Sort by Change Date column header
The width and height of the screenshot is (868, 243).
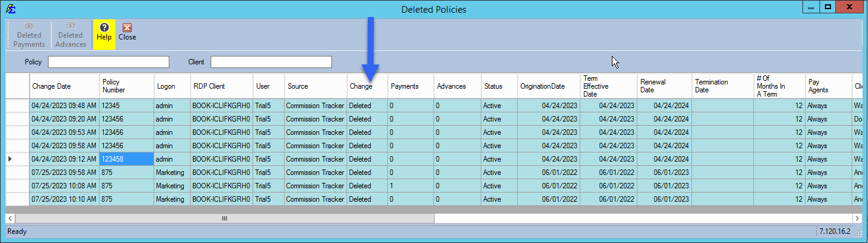[x=64, y=86]
